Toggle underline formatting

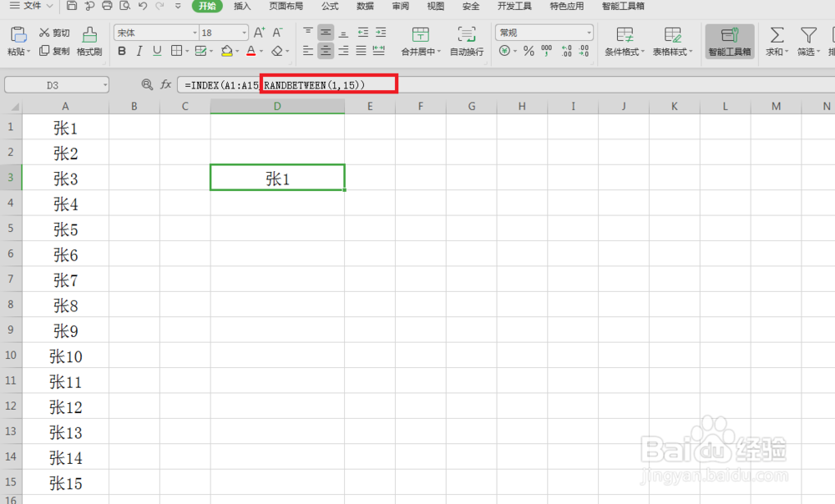tap(157, 51)
